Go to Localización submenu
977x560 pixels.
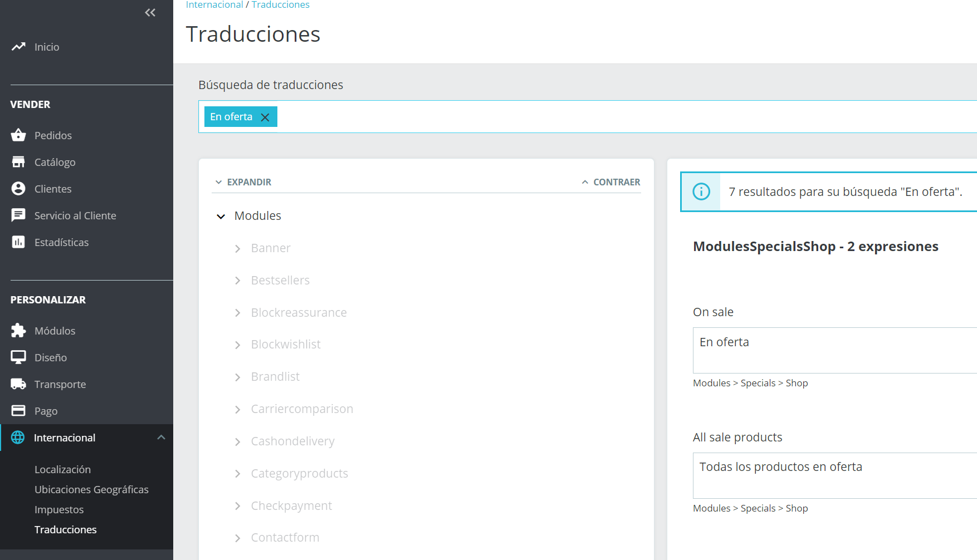(62, 469)
